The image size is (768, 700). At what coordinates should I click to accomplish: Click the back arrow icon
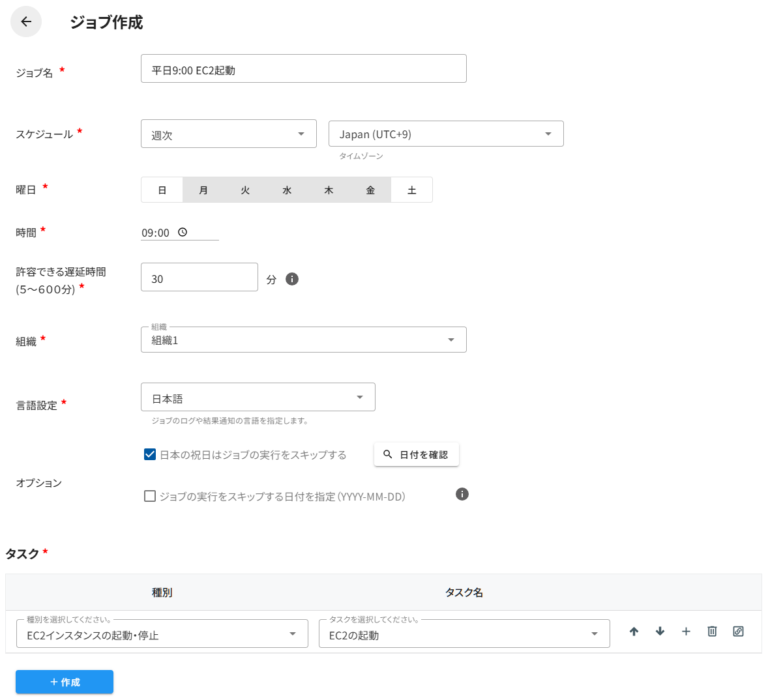click(26, 22)
